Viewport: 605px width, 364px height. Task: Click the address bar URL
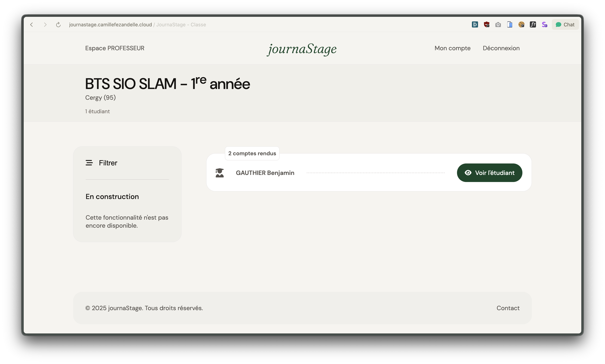point(111,24)
